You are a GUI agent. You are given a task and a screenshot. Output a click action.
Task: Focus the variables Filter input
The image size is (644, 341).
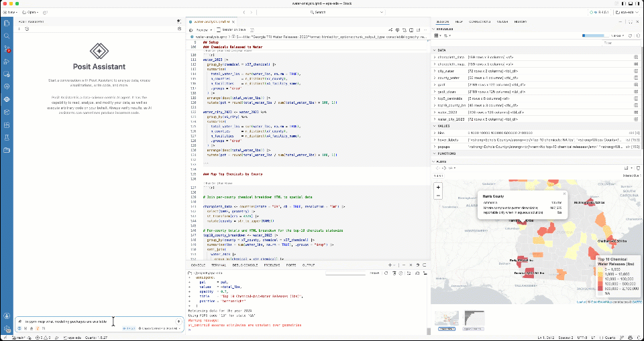[621, 43]
